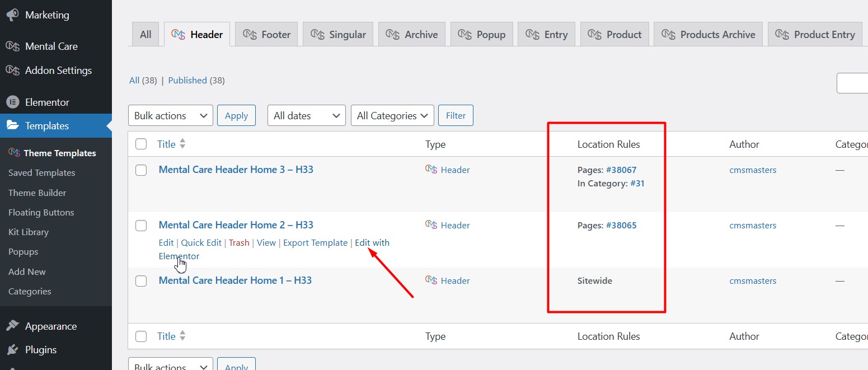Sort by Title using bottom footer arrows
This screenshot has width=868, height=370.
pyautogui.click(x=182, y=336)
